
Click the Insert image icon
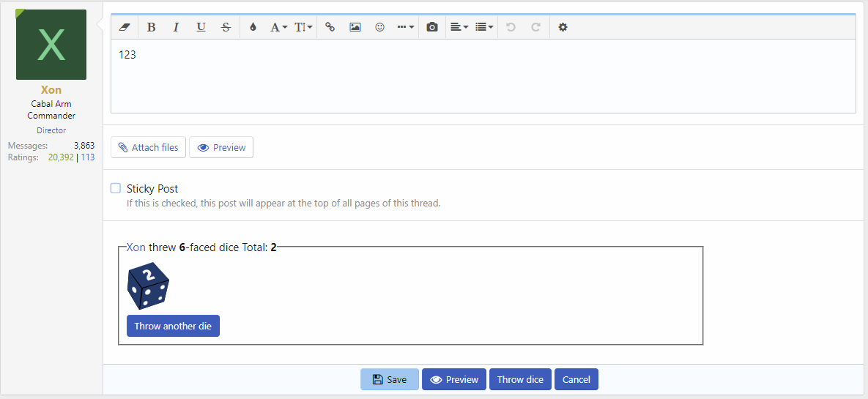click(355, 27)
